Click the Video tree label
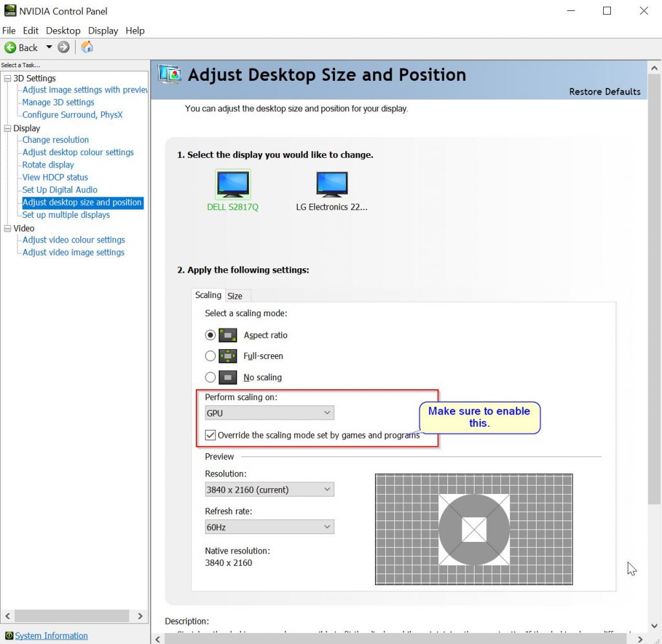 (24, 228)
